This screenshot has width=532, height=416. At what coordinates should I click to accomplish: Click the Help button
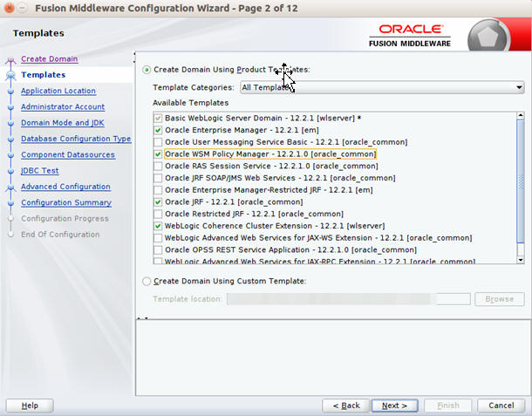tap(30, 406)
